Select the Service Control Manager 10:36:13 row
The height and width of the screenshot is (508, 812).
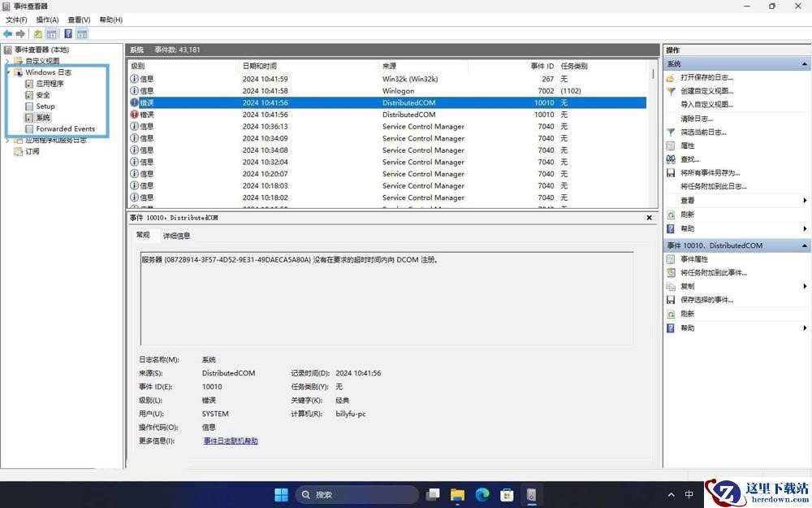pyautogui.click(x=387, y=127)
